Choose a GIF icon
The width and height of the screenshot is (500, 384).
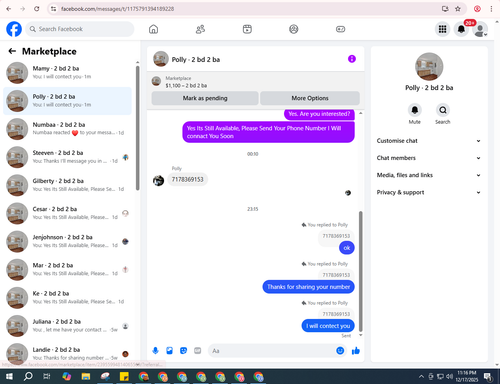pos(198,351)
